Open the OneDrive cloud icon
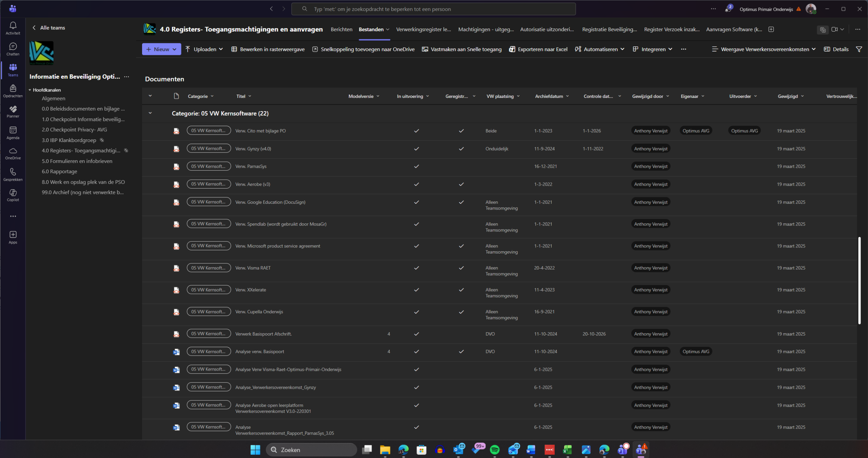The image size is (868, 458). coord(13,153)
